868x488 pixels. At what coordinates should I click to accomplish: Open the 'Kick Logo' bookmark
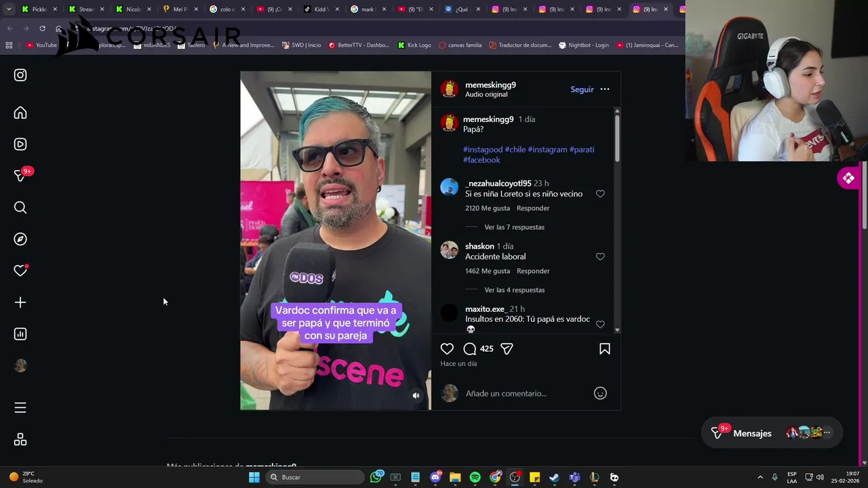point(414,45)
